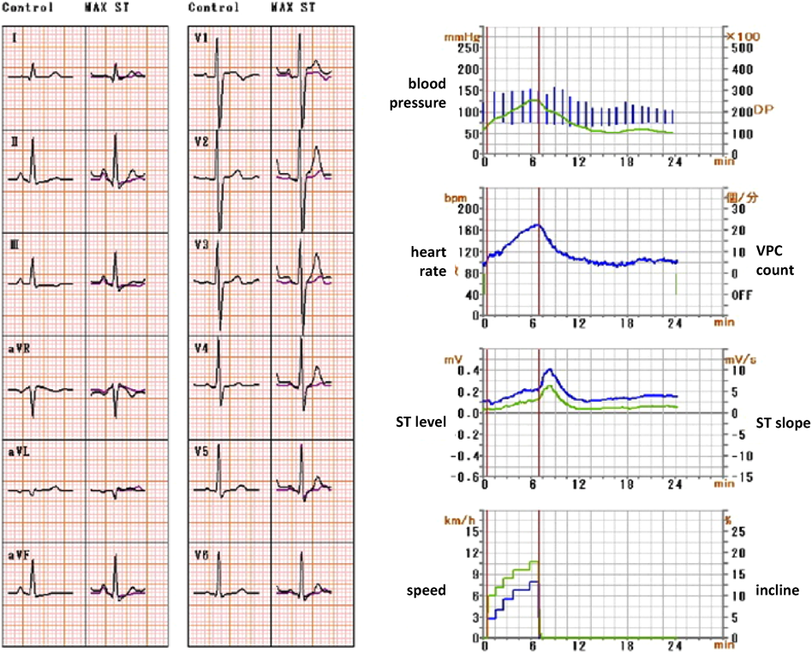This screenshot has width=812, height=653.
Task: Click the peak of blue ST level curve
Action: [x=549, y=369]
